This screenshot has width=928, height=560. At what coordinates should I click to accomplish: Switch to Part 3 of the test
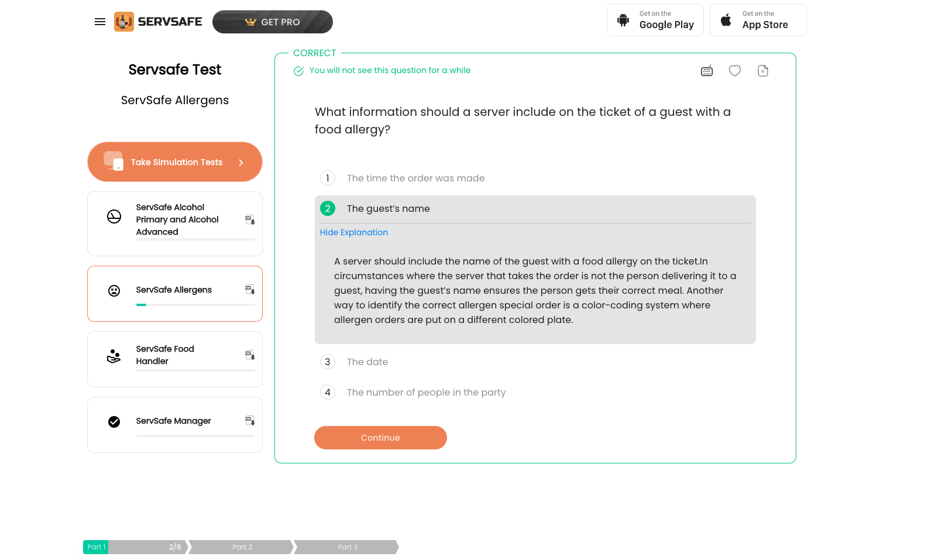[x=346, y=547]
